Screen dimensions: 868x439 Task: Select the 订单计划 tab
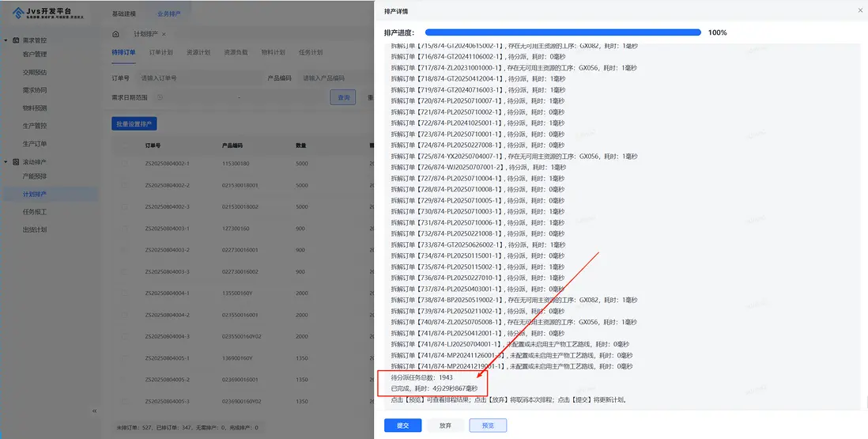(x=161, y=52)
